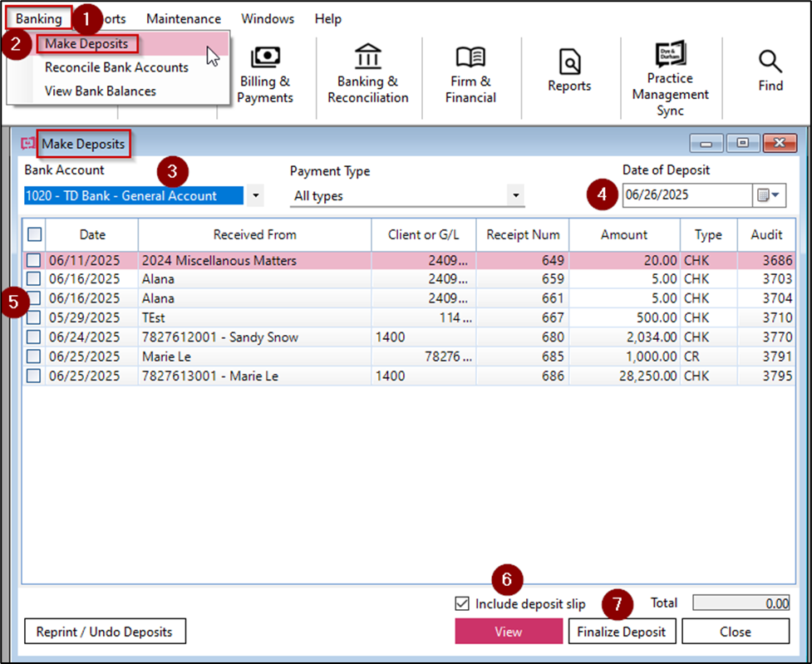This screenshot has width=812, height=664.
Task: Expand the Bank Account dropdown
Action: click(x=255, y=196)
